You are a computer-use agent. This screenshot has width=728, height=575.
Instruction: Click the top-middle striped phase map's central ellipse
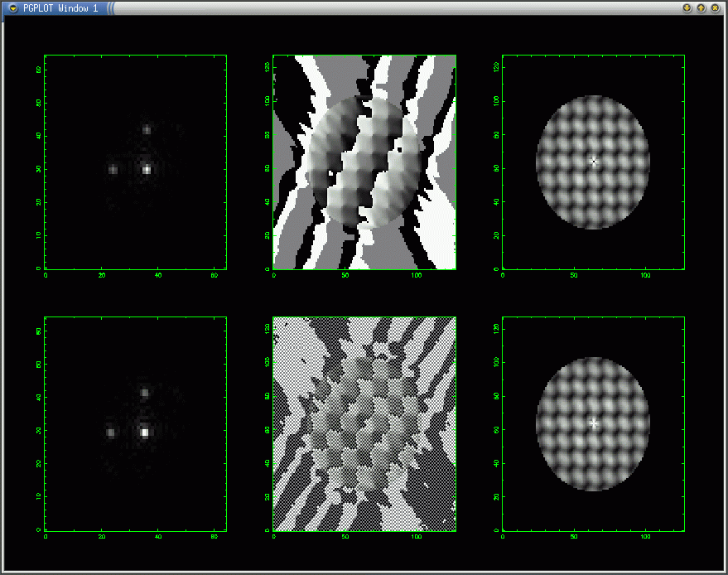tap(364, 162)
